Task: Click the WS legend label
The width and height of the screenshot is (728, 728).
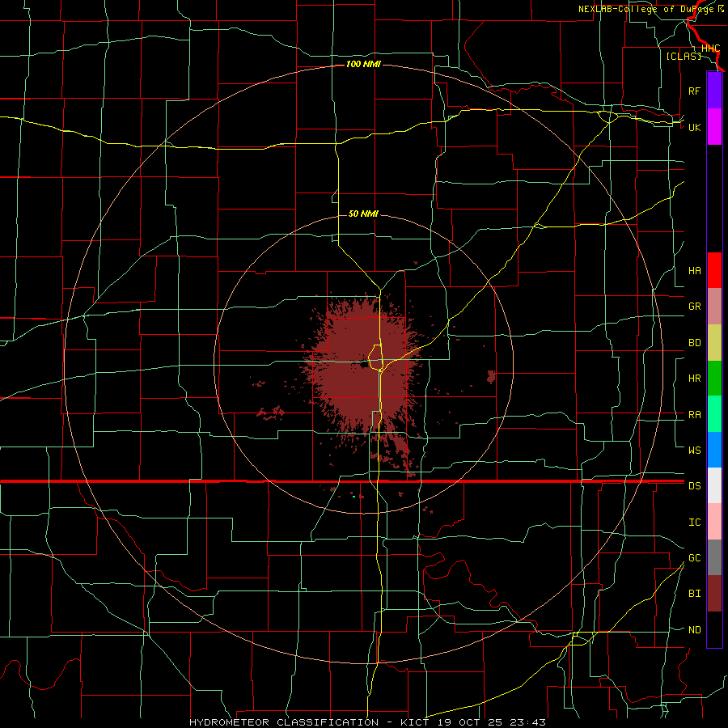Action: tap(694, 451)
